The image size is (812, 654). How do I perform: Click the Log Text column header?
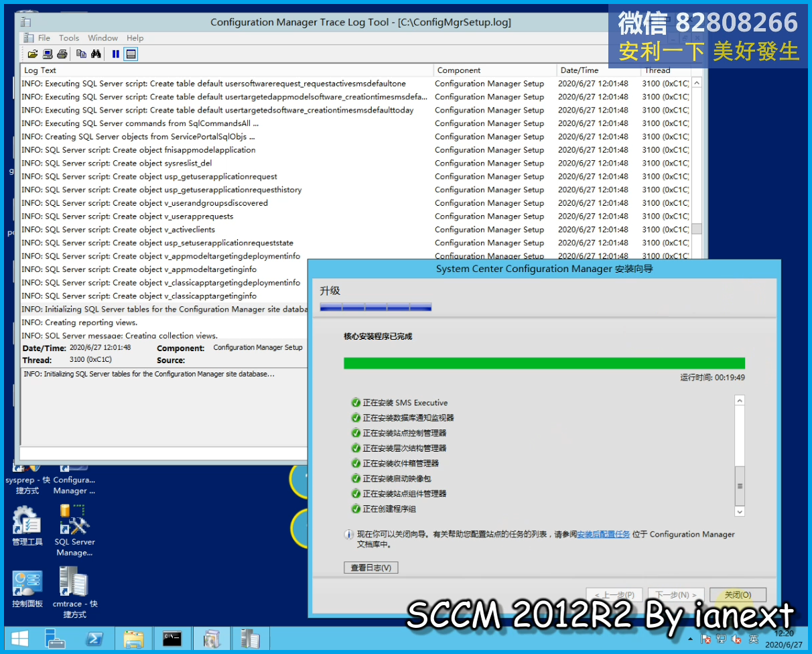click(x=227, y=70)
